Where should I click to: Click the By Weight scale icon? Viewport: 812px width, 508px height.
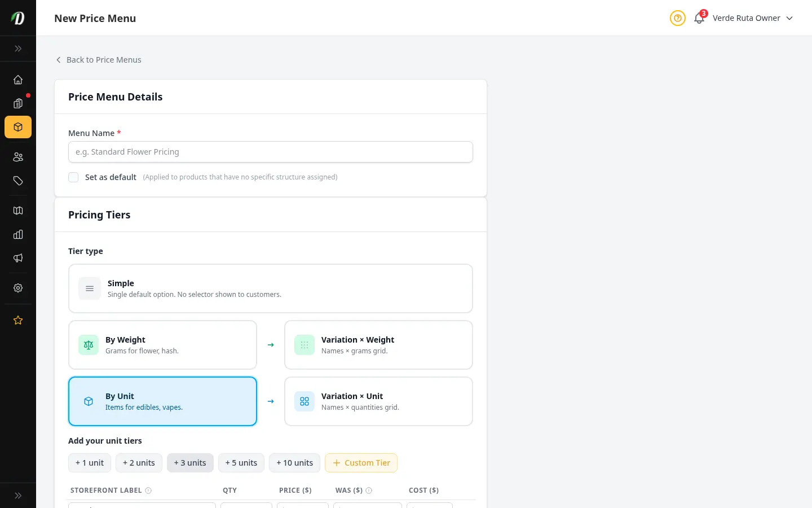pos(89,345)
